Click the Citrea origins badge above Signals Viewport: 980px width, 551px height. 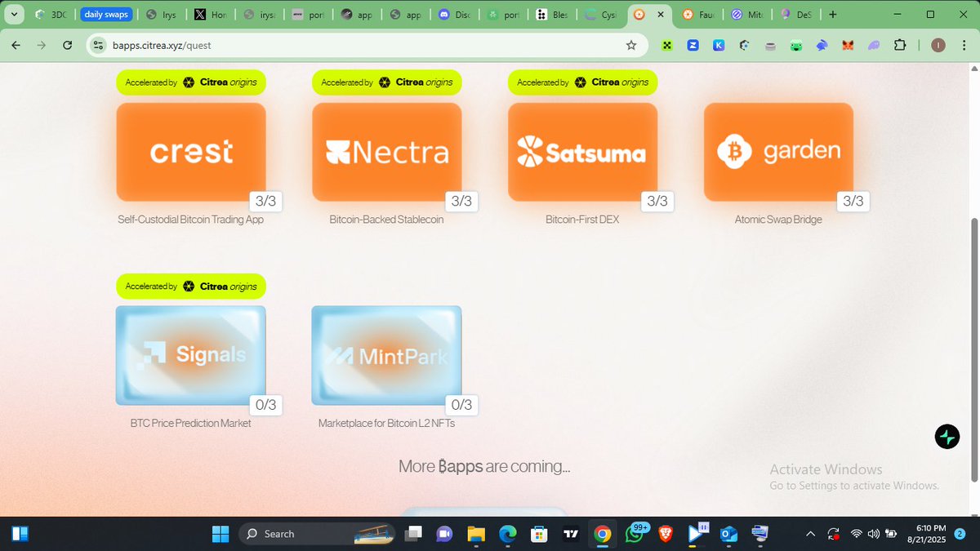191,287
